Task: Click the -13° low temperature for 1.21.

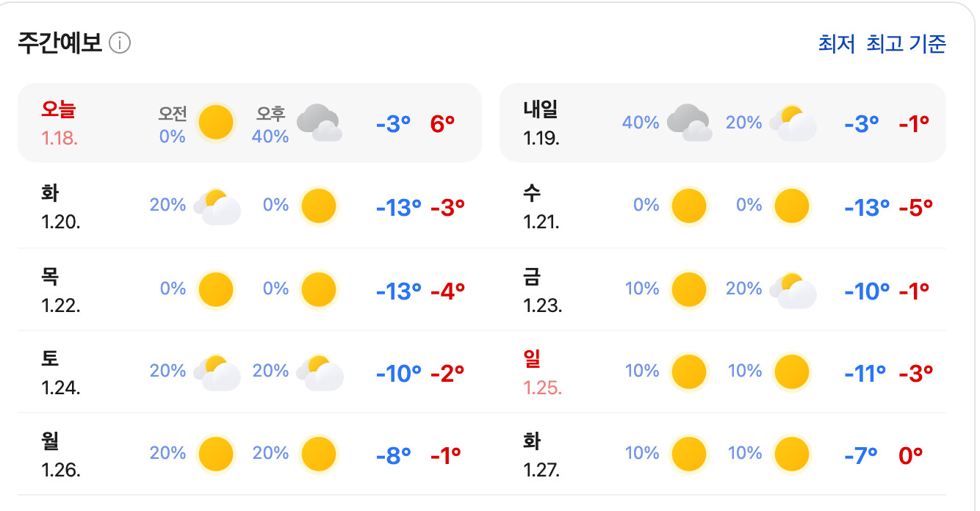Action: (x=867, y=207)
